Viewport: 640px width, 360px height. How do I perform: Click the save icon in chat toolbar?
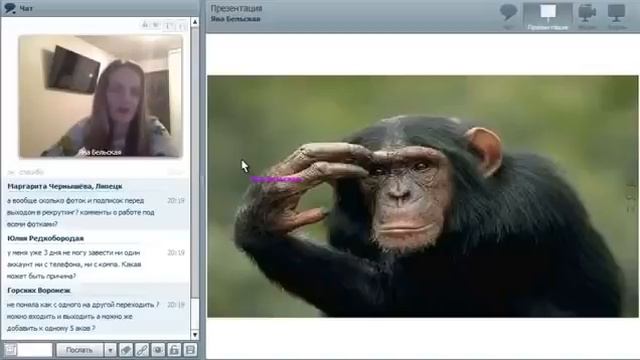pyautogui.click(x=190, y=350)
